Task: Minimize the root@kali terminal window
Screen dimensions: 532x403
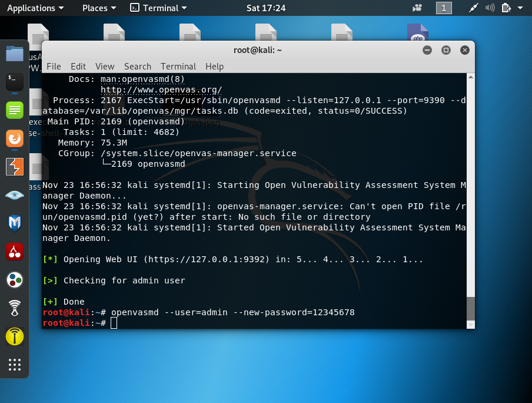Action: pos(427,50)
